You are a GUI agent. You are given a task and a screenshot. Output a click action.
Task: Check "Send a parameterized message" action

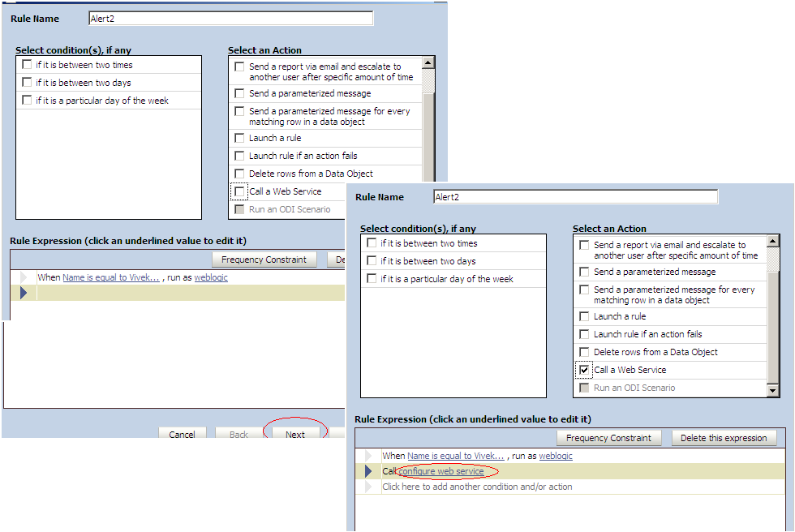(584, 272)
